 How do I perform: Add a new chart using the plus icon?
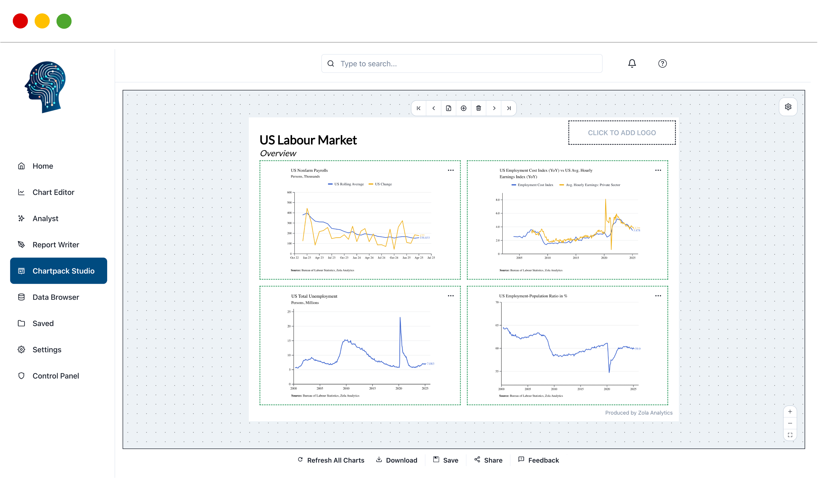point(464,108)
